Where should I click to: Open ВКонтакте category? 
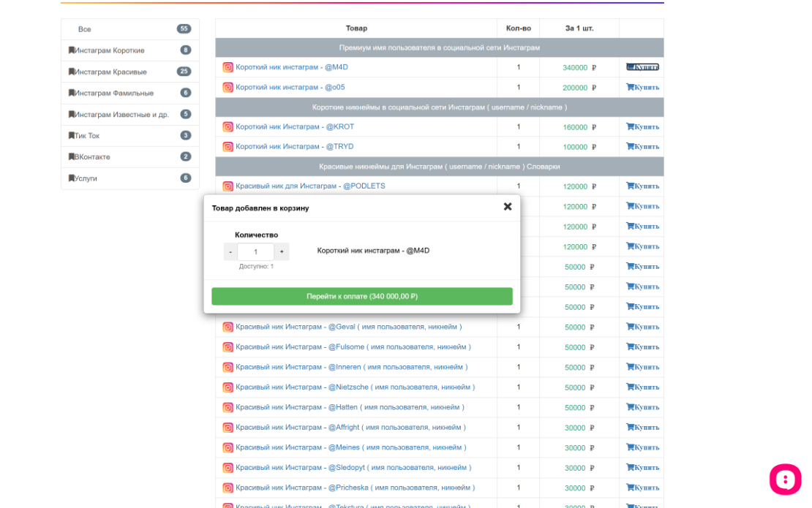(130, 156)
